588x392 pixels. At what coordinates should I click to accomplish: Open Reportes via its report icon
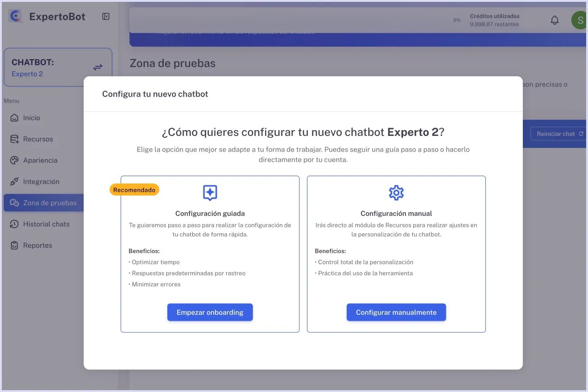click(14, 245)
